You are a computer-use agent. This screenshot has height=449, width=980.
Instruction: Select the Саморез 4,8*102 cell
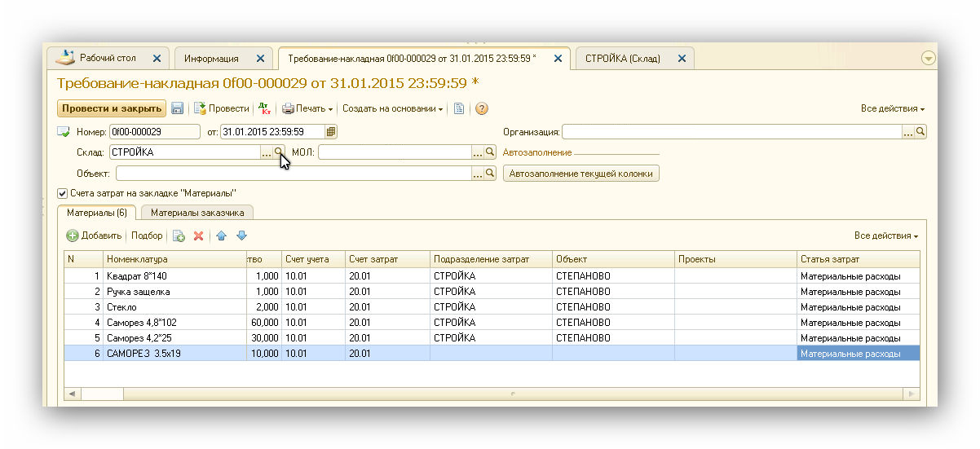point(174,322)
